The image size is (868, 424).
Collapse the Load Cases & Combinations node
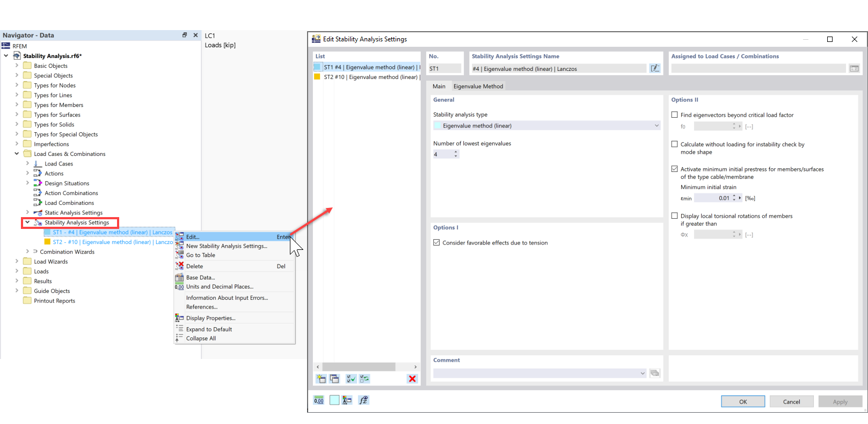[17, 154]
